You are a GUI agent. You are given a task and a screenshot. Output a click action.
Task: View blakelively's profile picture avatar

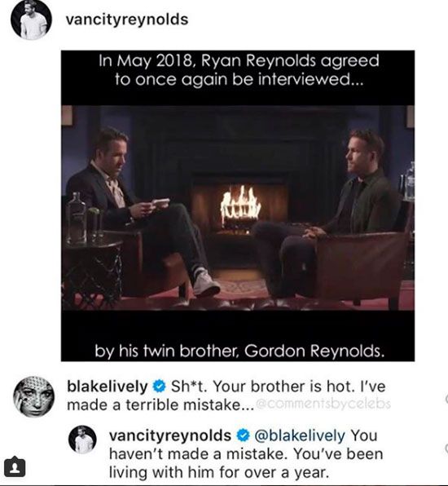pyautogui.click(x=34, y=396)
